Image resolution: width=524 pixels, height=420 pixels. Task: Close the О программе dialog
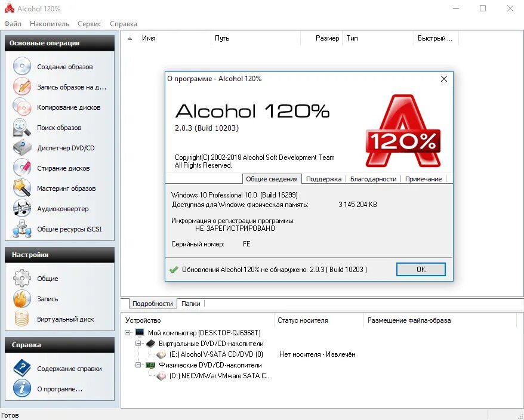click(444, 79)
